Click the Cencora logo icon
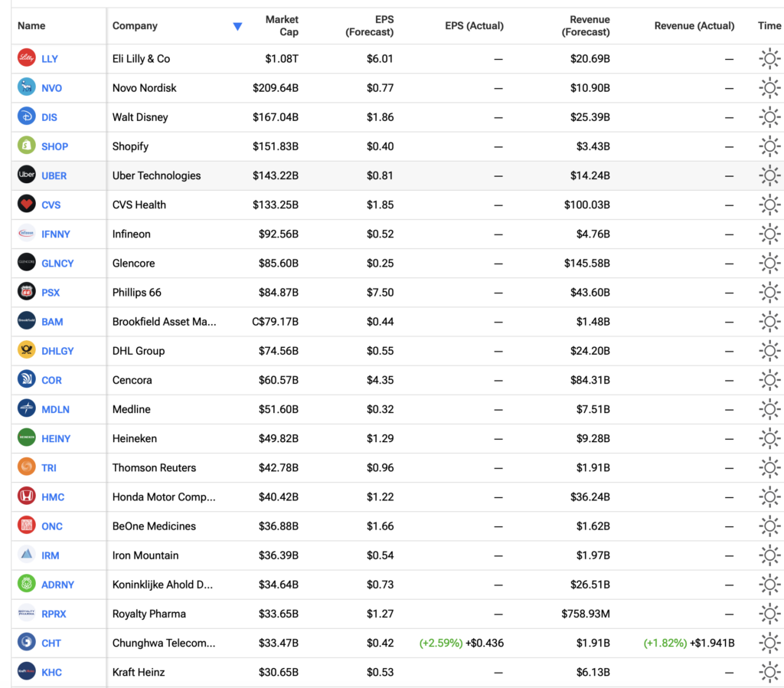784x688 pixels. [x=27, y=379]
